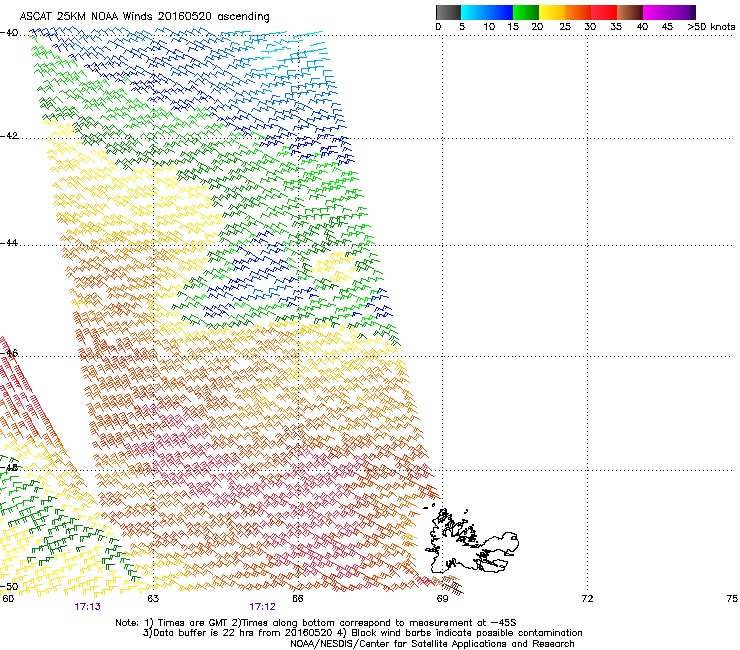Screen dimensions: 740x650
Task: Click the gray 0-5 knots legend swatch
Action: pyautogui.click(x=448, y=12)
